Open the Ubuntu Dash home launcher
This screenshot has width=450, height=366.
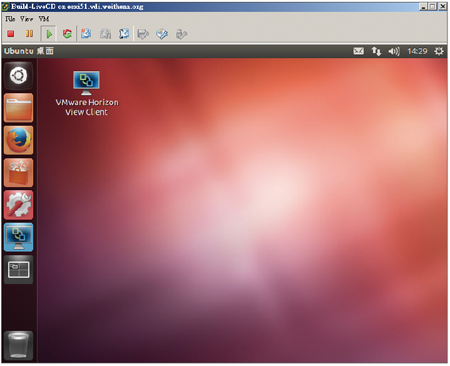coord(18,76)
